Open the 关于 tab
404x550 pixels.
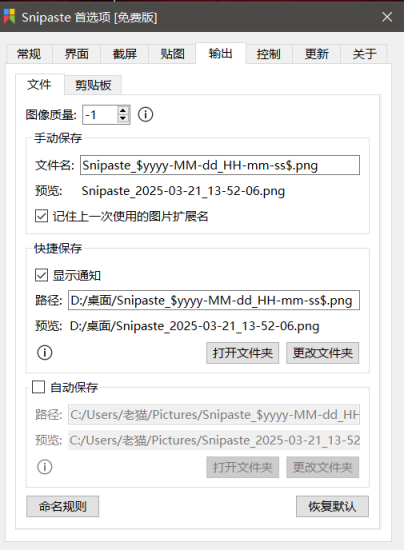click(364, 54)
